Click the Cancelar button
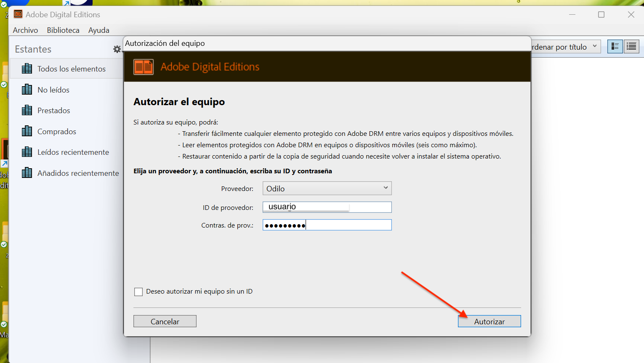Screen dimensions: 644x363 165,321
